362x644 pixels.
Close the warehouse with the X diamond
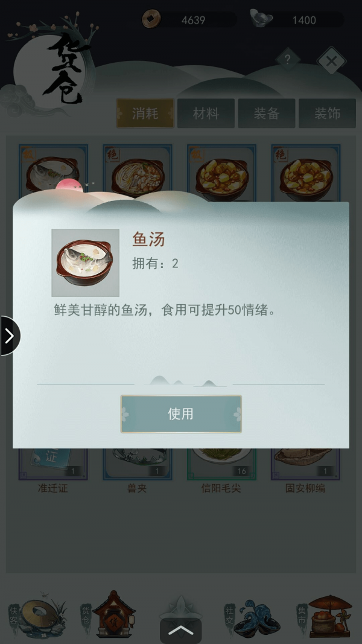331,61
